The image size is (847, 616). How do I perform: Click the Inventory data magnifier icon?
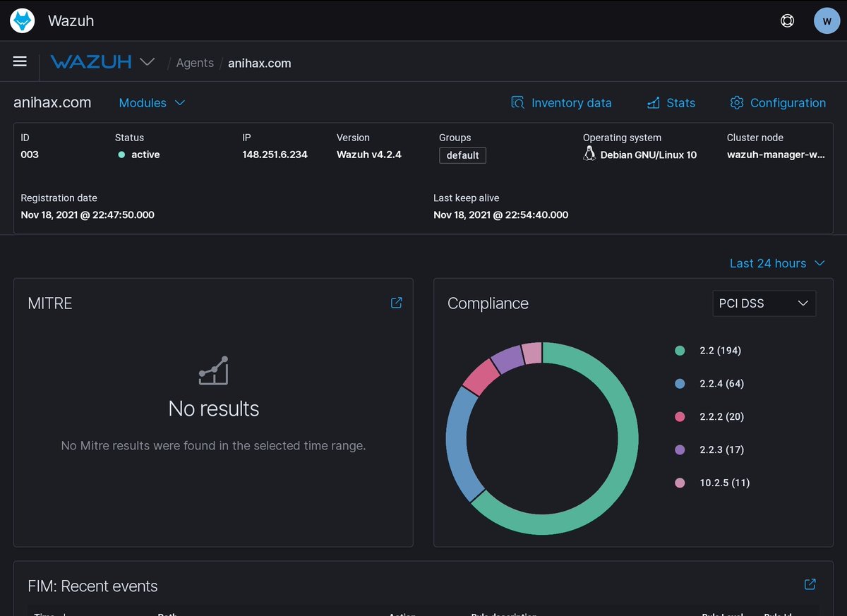pyautogui.click(x=518, y=103)
